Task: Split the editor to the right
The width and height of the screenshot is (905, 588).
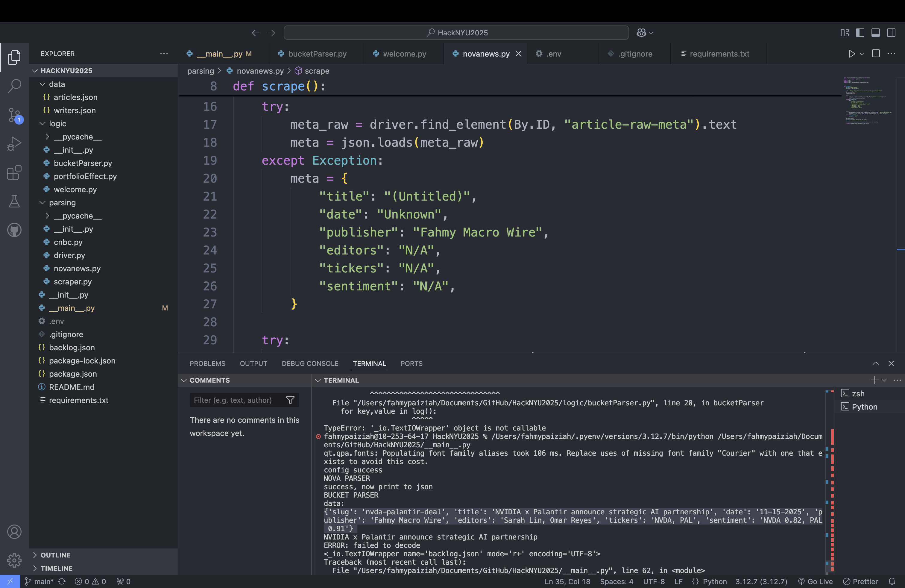Action: coord(876,54)
